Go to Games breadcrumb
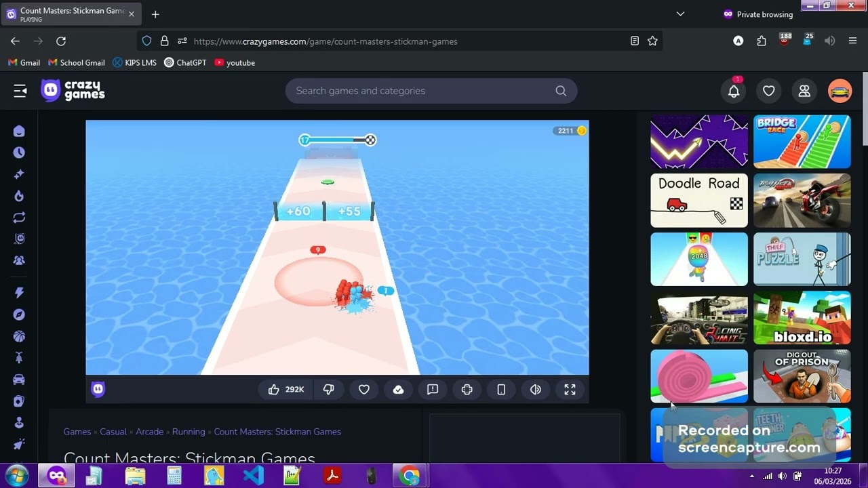Image resolution: width=868 pixels, height=488 pixels. tap(77, 432)
